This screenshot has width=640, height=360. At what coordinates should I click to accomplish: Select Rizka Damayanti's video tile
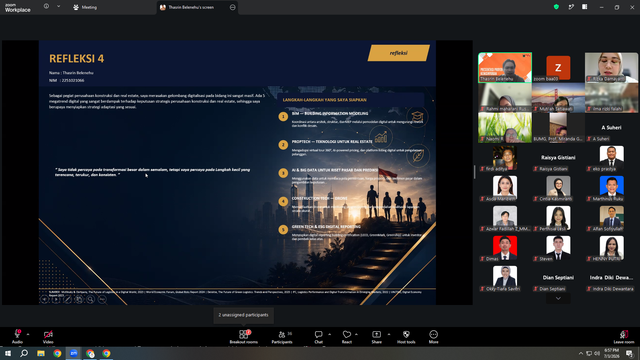611,67
